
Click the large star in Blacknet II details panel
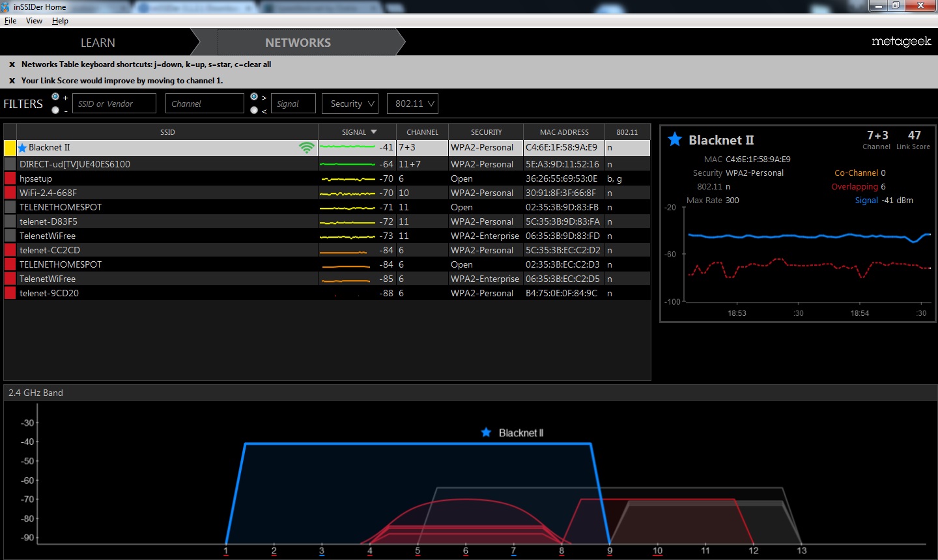click(x=675, y=139)
